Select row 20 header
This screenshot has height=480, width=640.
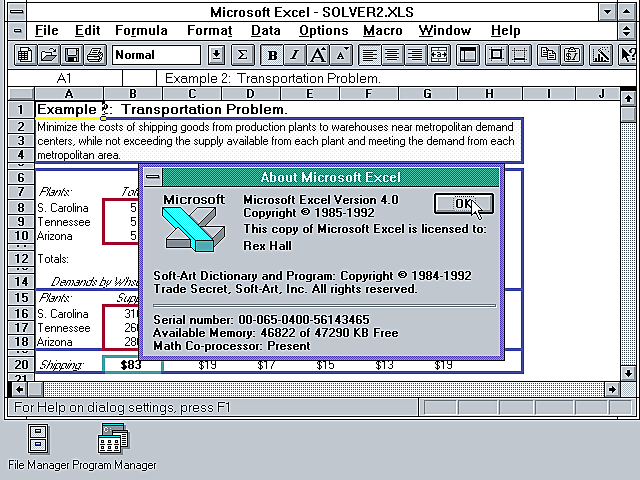(x=21, y=364)
